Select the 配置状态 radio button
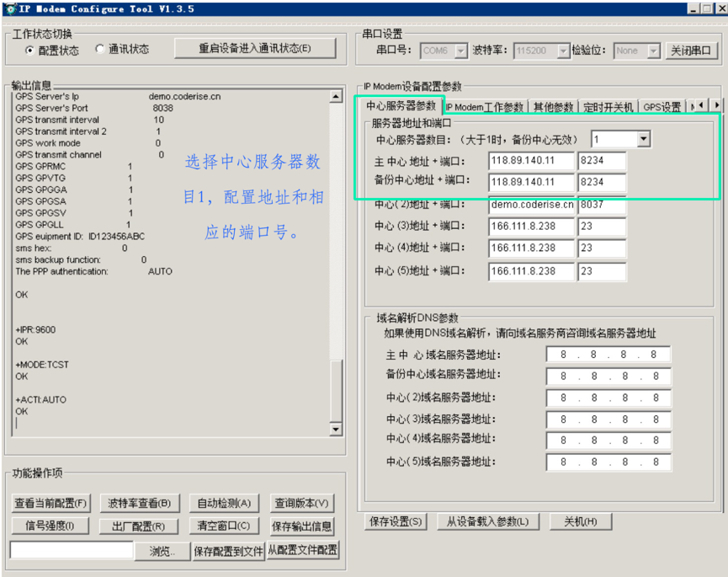This screenshot has width=728, height=577. [30, 50]
